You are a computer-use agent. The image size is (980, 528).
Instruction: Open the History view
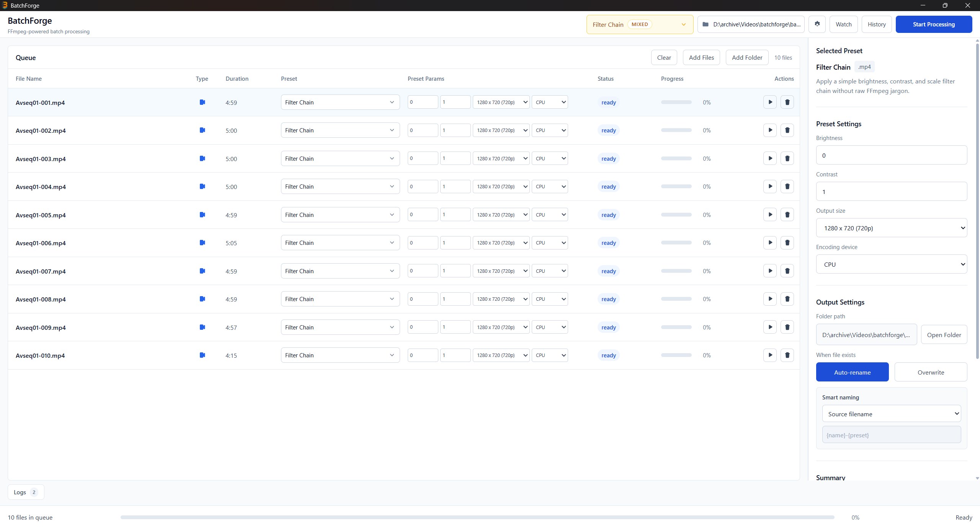pos(877,24)
